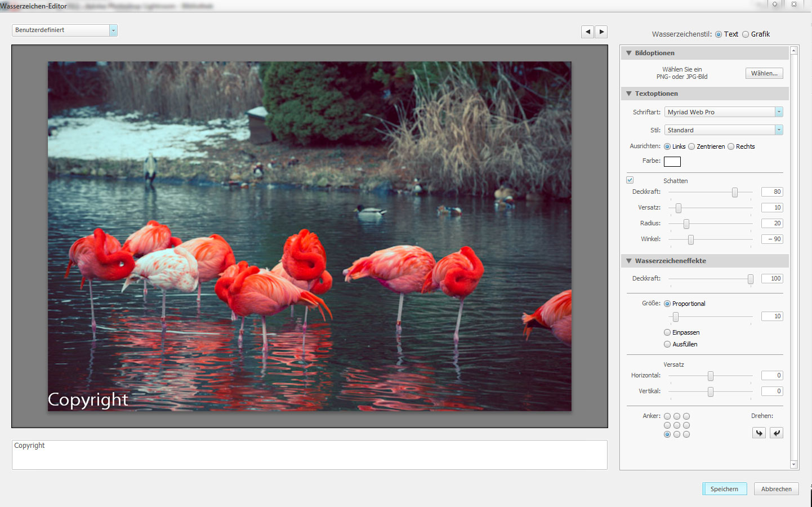Collapse the Wasserzeicheneffekte section
This screenshot has height=507, width=812.
pyautogui.click(x=629, y=261)
